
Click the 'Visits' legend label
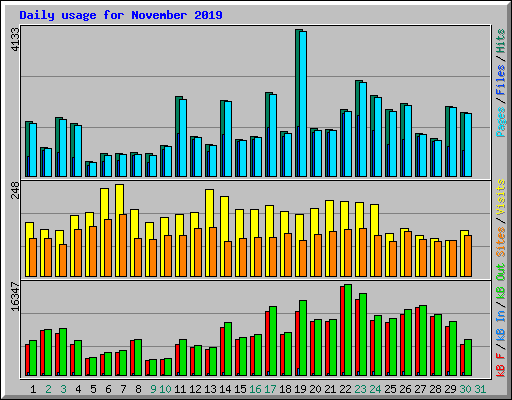[x=501, y=197]
